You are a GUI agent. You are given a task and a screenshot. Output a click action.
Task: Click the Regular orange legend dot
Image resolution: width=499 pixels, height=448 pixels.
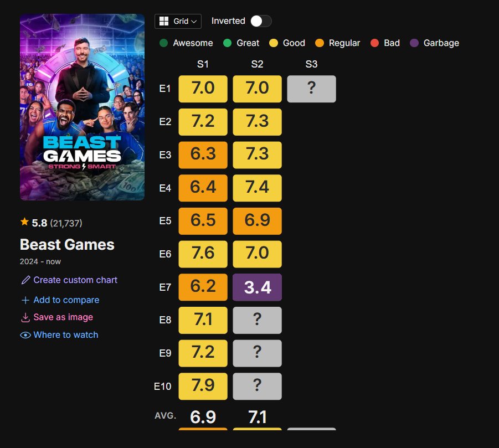320,43
